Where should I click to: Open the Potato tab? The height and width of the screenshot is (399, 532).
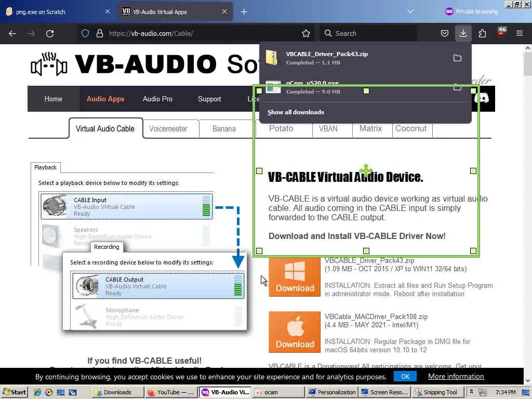coord(281,129)
